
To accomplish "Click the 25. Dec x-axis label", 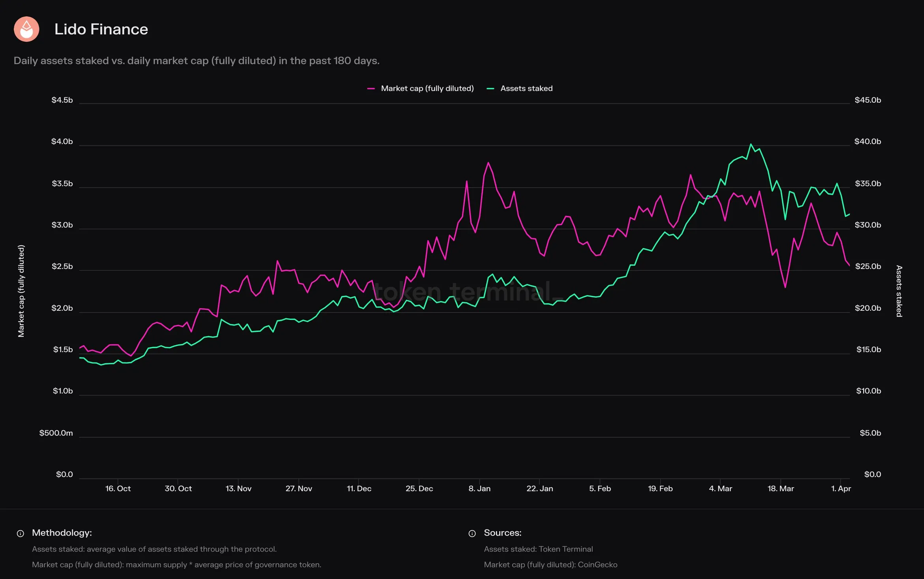I will pos(419,489).
